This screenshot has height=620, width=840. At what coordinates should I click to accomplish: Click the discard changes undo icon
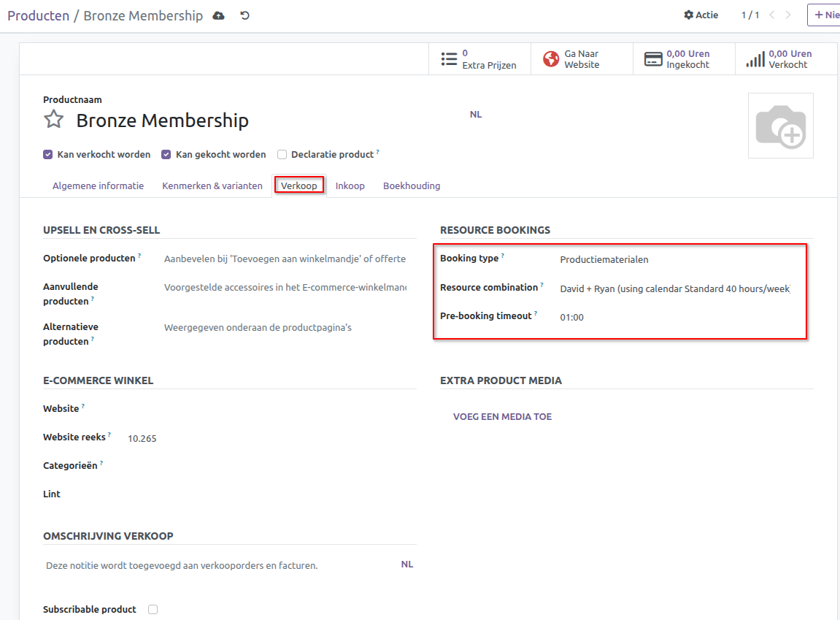(245, 15)
